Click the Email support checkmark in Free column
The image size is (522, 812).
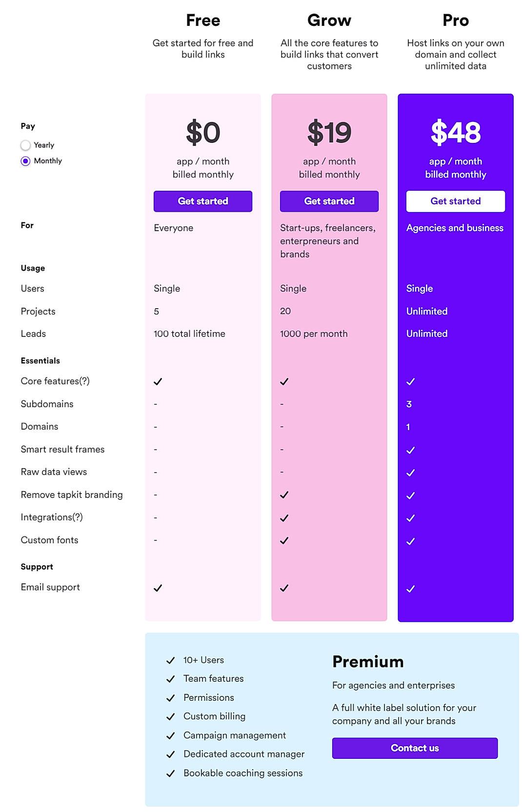(x=157, y=588)
